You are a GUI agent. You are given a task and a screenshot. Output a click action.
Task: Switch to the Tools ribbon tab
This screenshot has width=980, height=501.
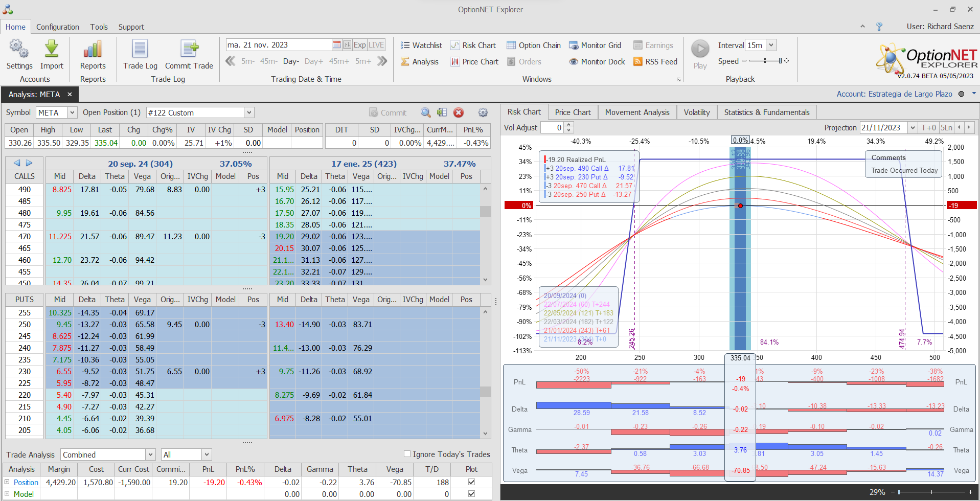click(99, 27)
